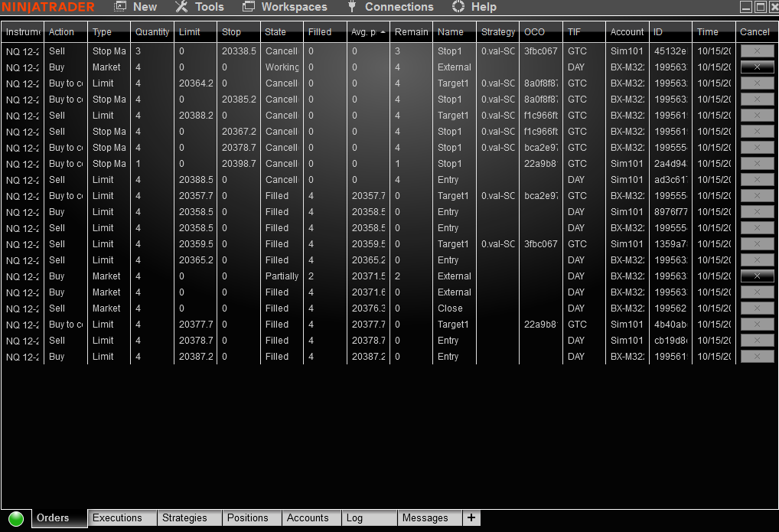
Task: Click cancel X on Limit 20388.5 row
Action: (757, 179)
